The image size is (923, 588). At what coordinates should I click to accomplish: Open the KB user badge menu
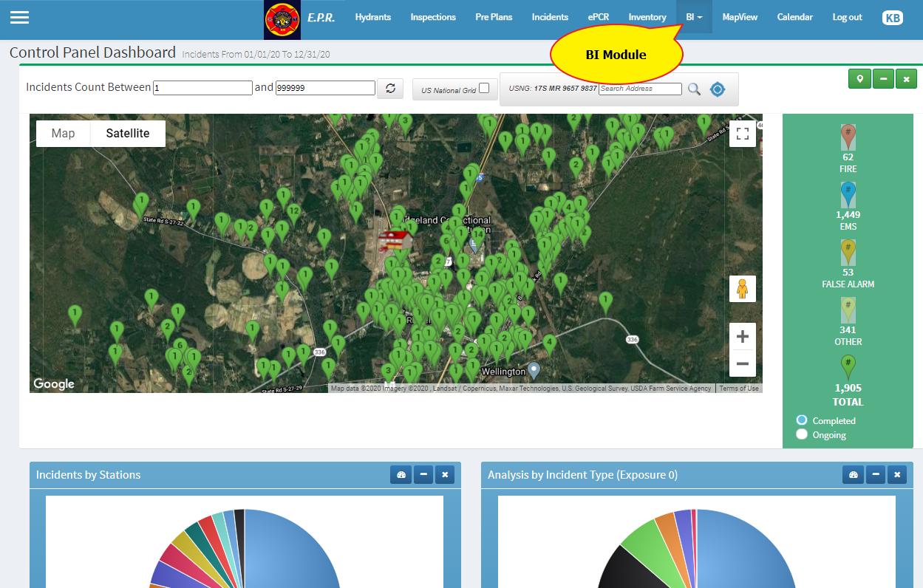[x=893, y=18]
